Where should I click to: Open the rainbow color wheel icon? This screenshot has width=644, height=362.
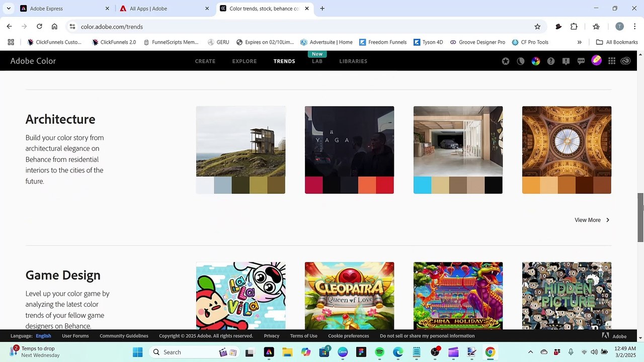(536, 61)
